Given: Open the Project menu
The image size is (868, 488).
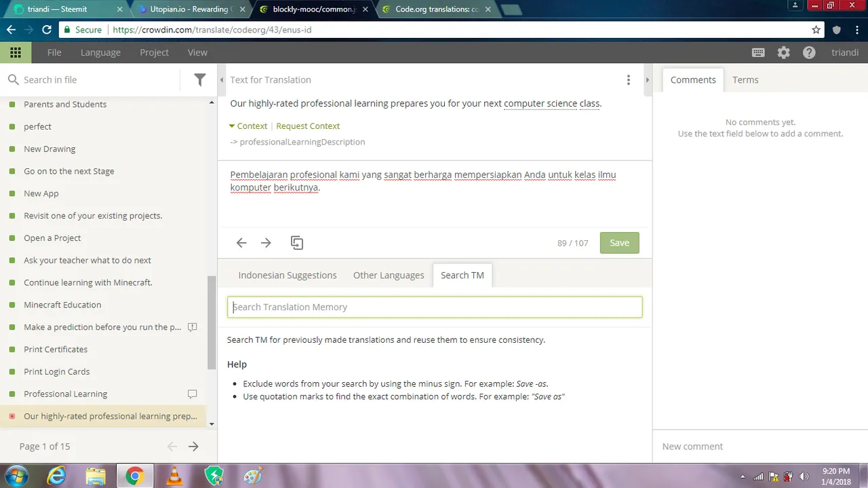Looking at the screenshot, I should point(154,52).
